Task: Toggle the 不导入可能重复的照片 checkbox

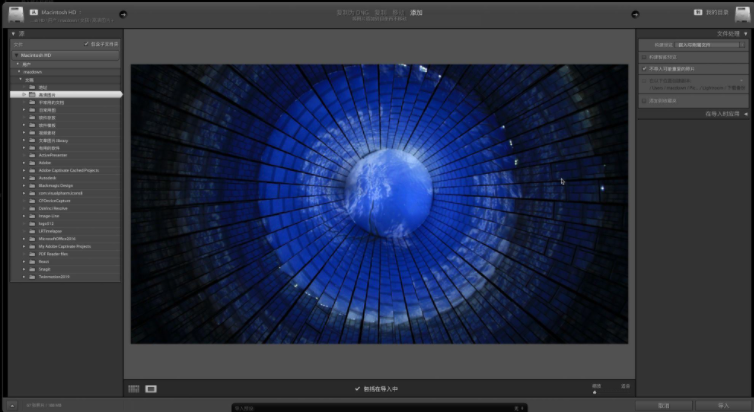Action: tap(643, 69)
